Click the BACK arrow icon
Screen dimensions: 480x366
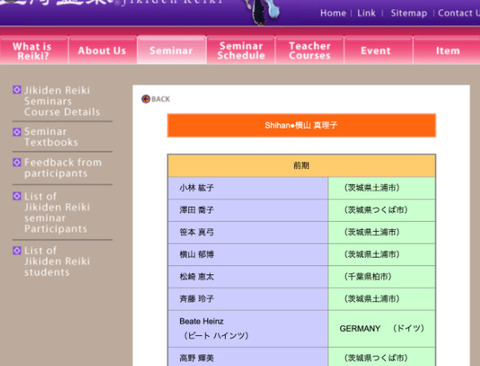pyautogui.click(x=146, y=99)
